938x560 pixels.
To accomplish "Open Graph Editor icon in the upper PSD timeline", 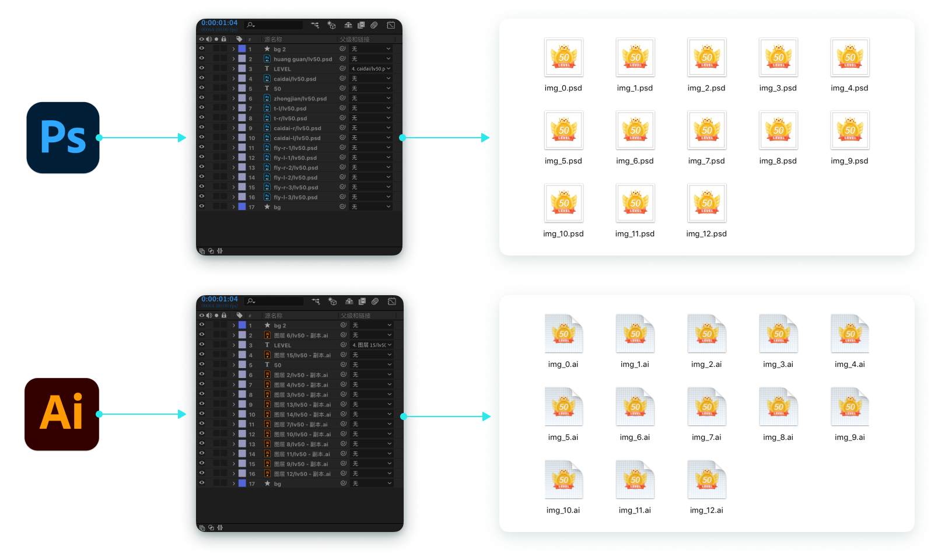I will (391, 25).
